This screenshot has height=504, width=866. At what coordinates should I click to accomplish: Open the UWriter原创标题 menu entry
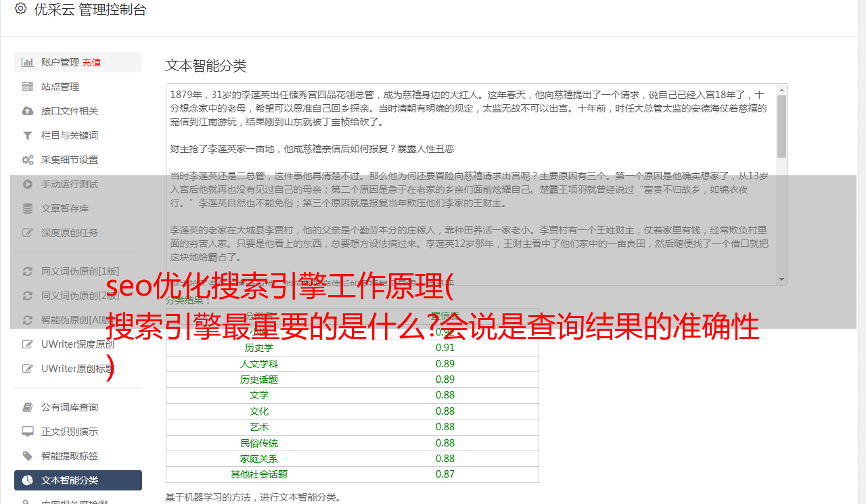pos(78,369)
